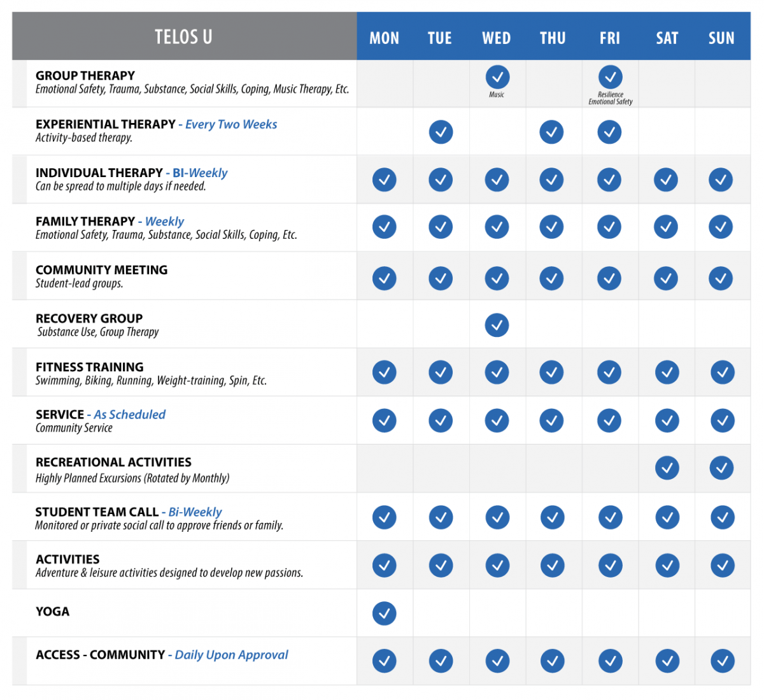The height and width of the screenshot is (700, 764).
Task: Click the STUDENT TEAM CALL row title
Action: 97,512
